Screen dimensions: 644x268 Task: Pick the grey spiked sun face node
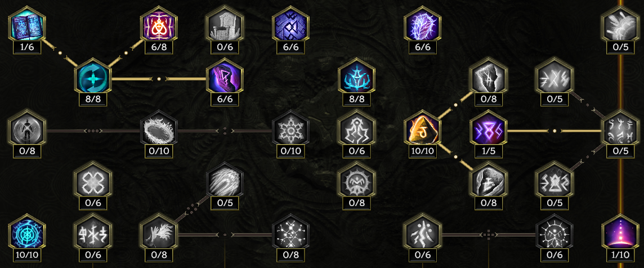pos(356,181)
